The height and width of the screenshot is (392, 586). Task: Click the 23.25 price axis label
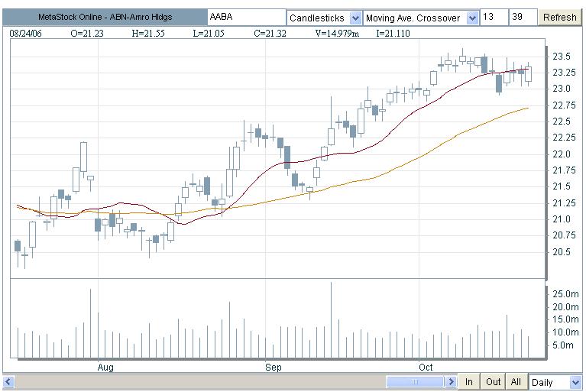[x=565, y=73]
